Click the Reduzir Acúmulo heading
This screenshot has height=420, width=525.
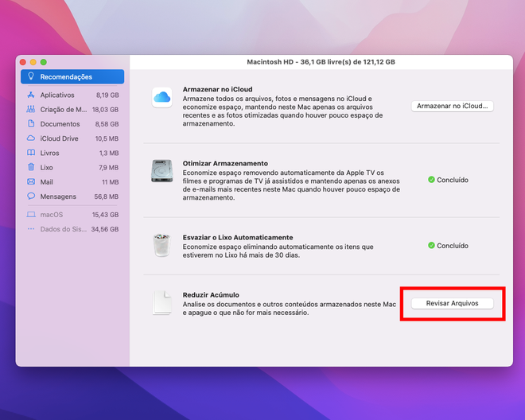click(x=211, y=295)
